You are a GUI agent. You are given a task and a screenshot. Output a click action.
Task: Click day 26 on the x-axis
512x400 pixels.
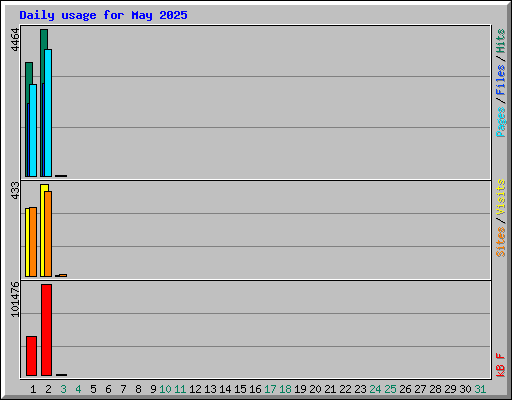(405, 389)
